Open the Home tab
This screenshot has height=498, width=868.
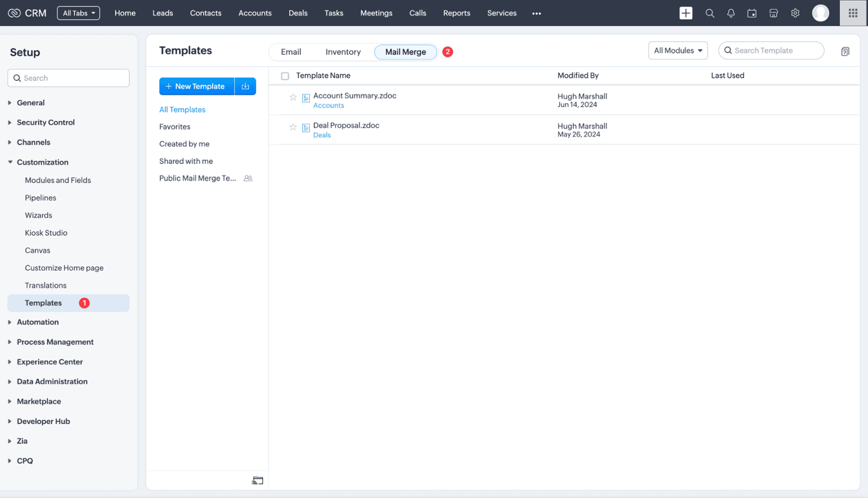[x=125, y=13]
